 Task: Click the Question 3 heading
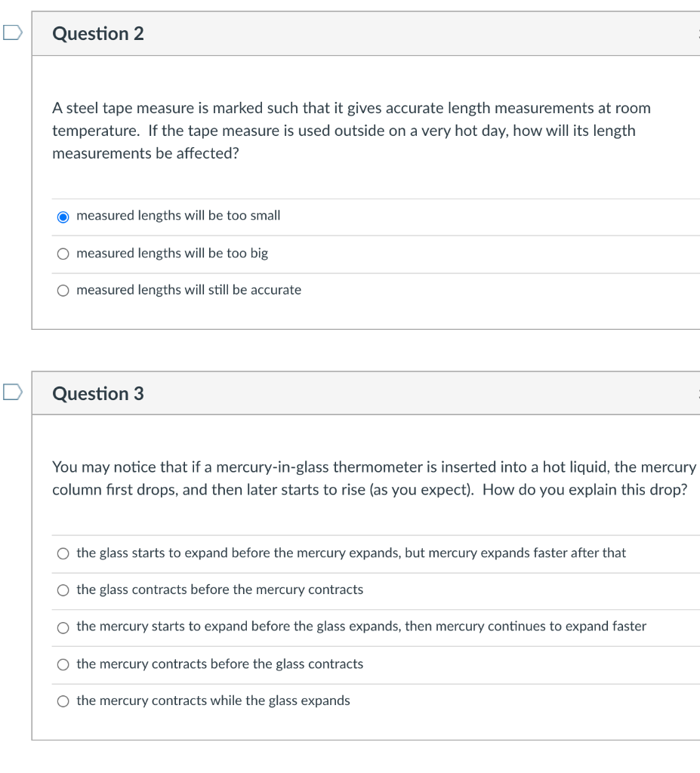pos(98,393)
